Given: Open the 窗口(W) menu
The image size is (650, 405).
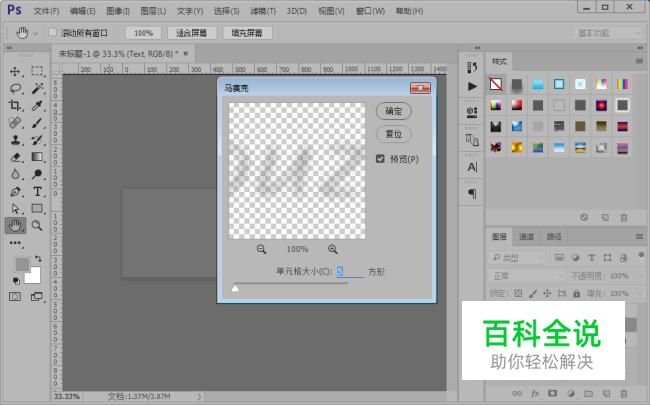Looking at the screenshot, I should click(x=370, y=11).
